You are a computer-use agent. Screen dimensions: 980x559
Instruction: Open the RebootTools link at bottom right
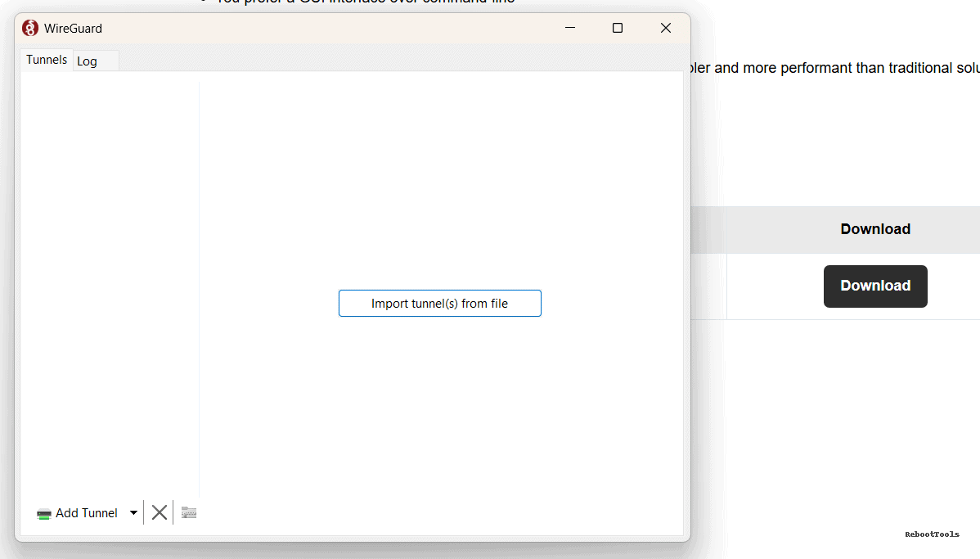[x=931, y=534]
